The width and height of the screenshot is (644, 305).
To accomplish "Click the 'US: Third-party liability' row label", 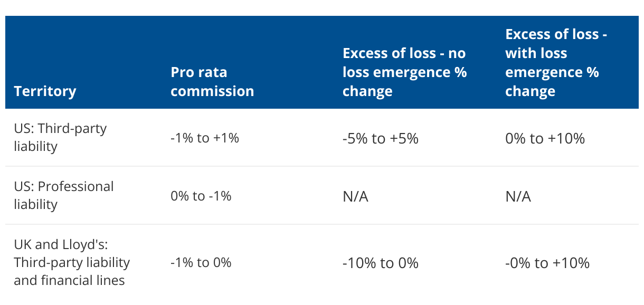I will coord(60,137).
